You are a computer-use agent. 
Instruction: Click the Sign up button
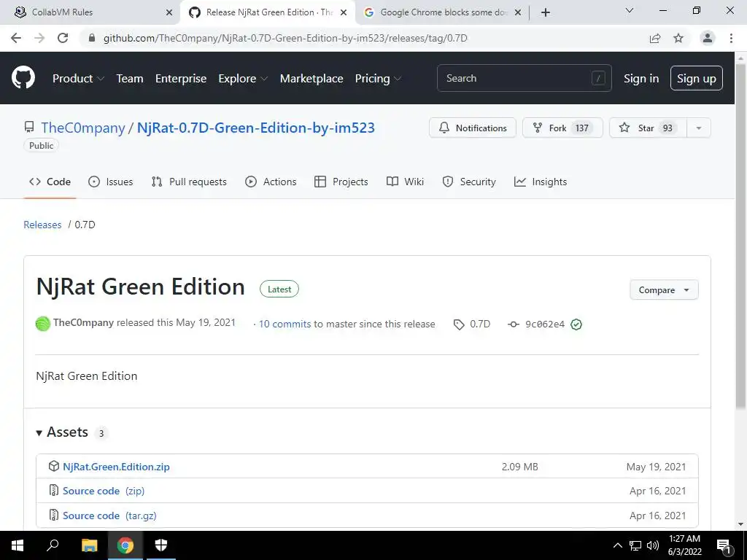[x=697, y=78]
